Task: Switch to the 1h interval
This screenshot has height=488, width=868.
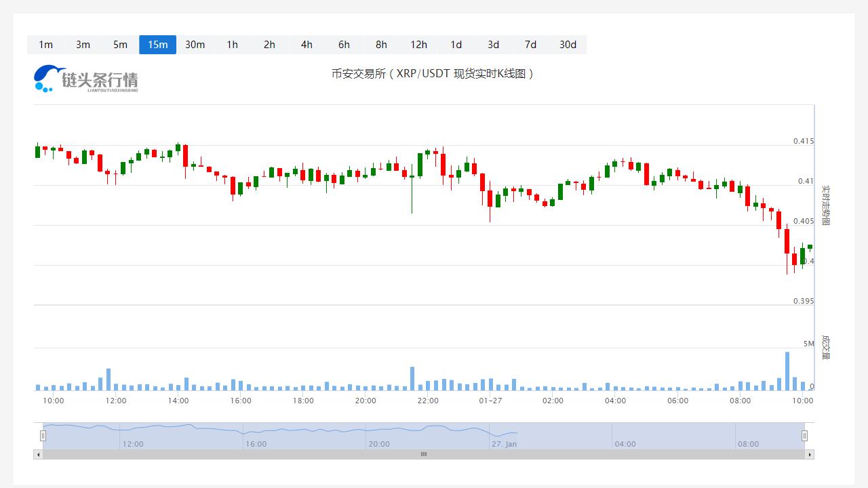Action: (232, 45)
